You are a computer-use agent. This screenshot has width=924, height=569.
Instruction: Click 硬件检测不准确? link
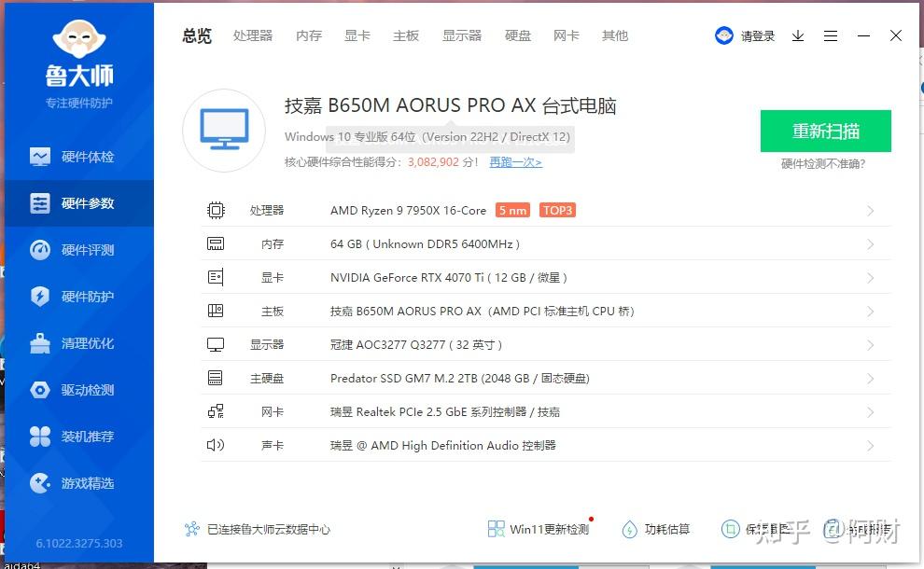(x=824, y=164)
